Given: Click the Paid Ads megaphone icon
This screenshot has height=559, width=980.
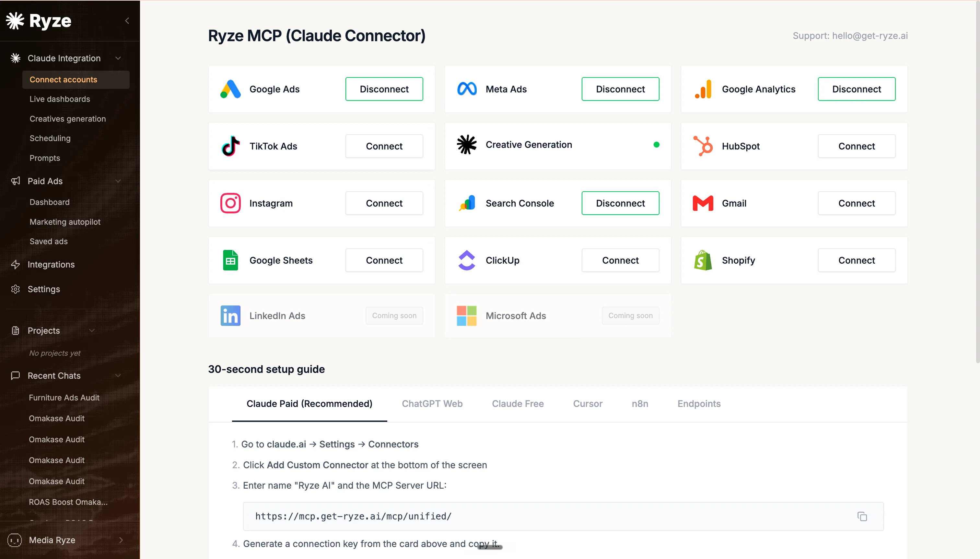Looking at the screenshot, I should click(x=15, y=181).
